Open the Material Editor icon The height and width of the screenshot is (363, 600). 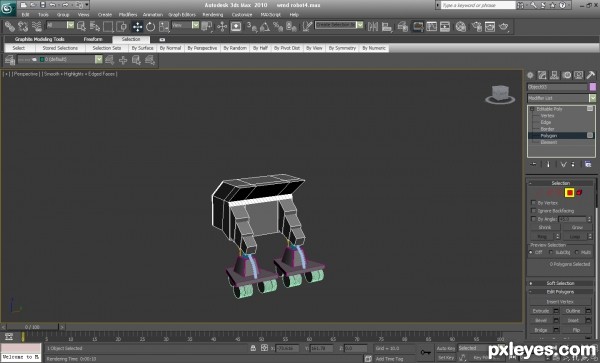(x=461, y=26)
